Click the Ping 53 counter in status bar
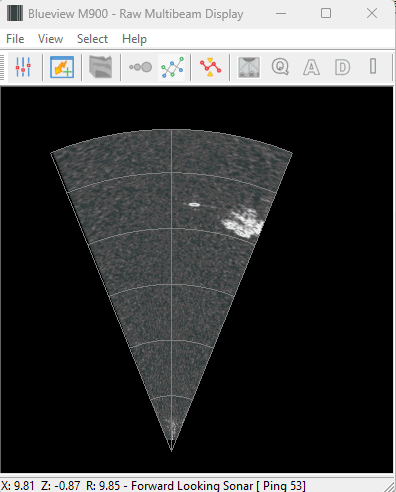 [283, 485]
